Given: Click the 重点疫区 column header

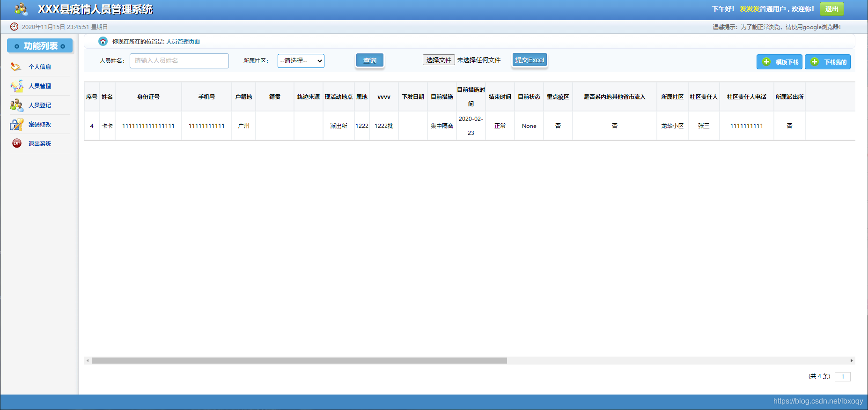Looking at the screenshot, I should point(558,97).
